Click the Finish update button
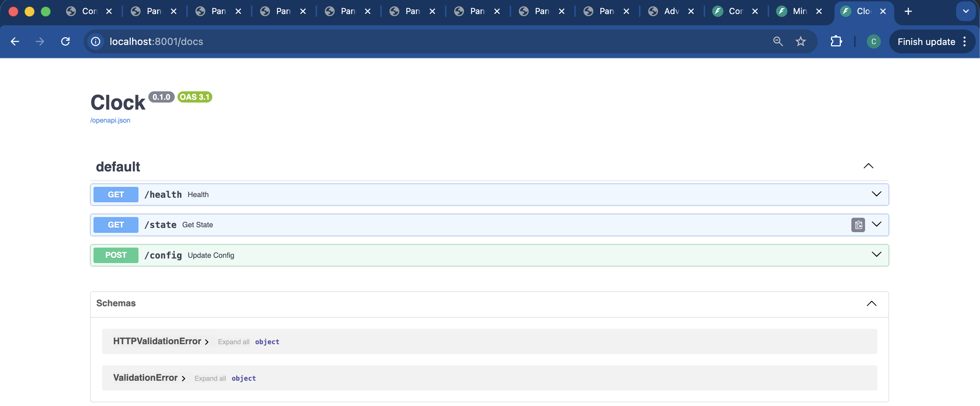Screen dimensions: 980x406 [926, 41]
